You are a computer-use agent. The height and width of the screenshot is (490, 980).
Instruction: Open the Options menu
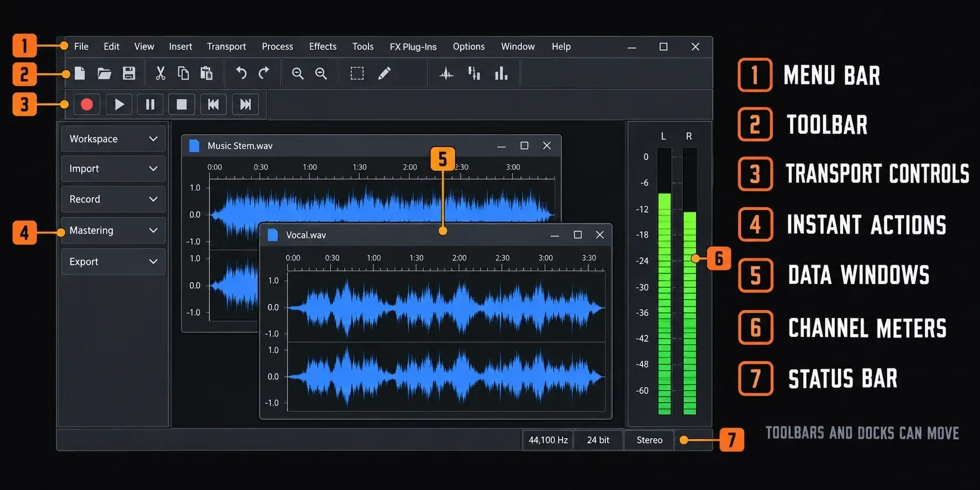click(468, 46)
